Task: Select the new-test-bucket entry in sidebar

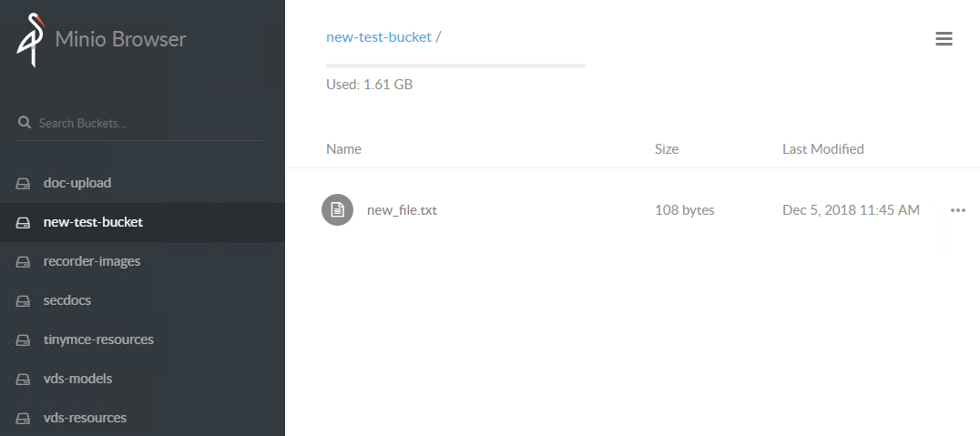Action: [142, 222]
